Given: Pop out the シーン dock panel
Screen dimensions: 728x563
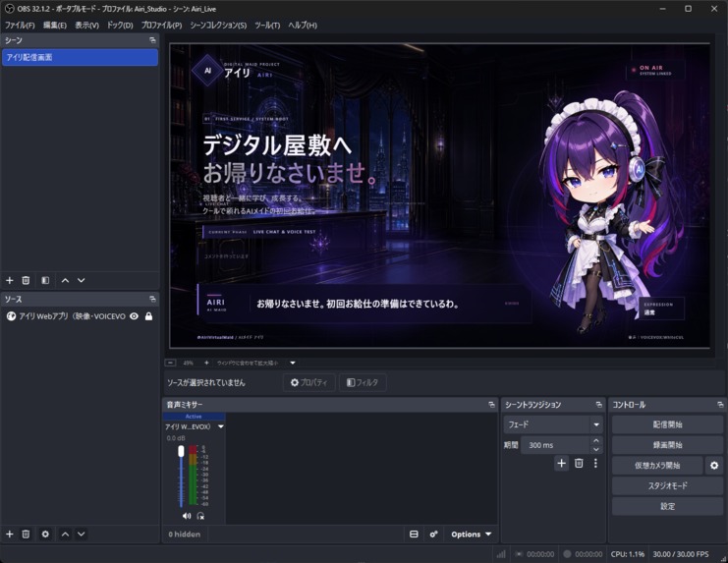Looking at the screenshot, I should pos(152,40).
